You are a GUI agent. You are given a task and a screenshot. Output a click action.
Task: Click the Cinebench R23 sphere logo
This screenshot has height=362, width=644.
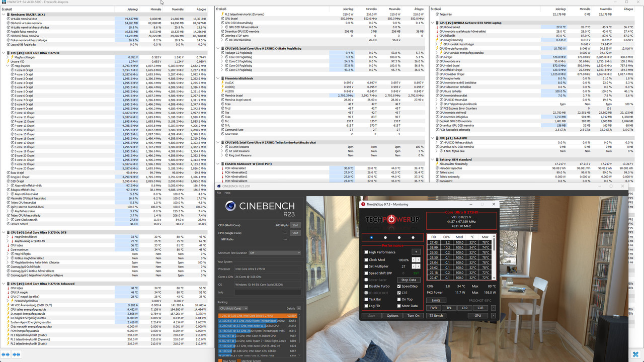coord(231,205)
